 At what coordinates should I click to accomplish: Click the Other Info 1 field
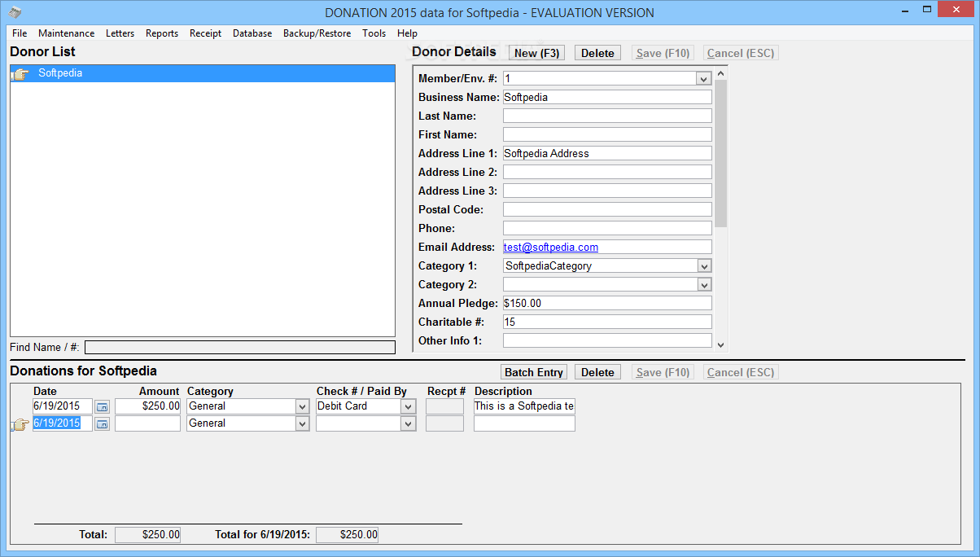click(607, 340)
